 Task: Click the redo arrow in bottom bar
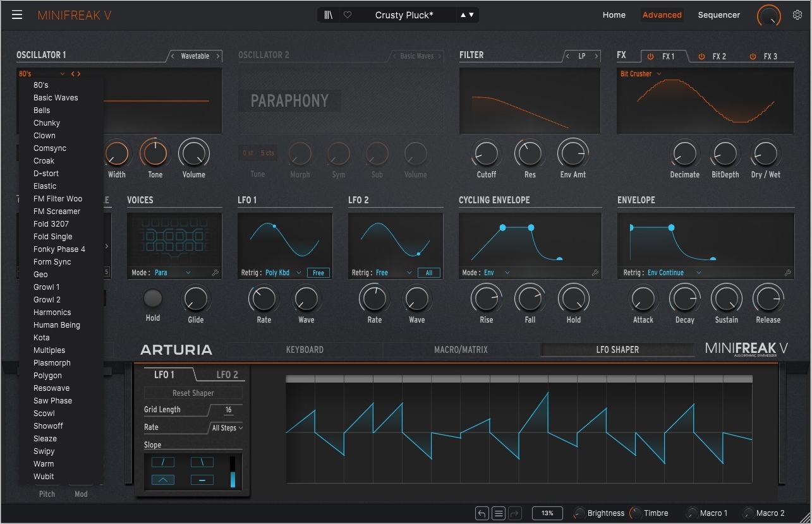[x=515, y=513]
